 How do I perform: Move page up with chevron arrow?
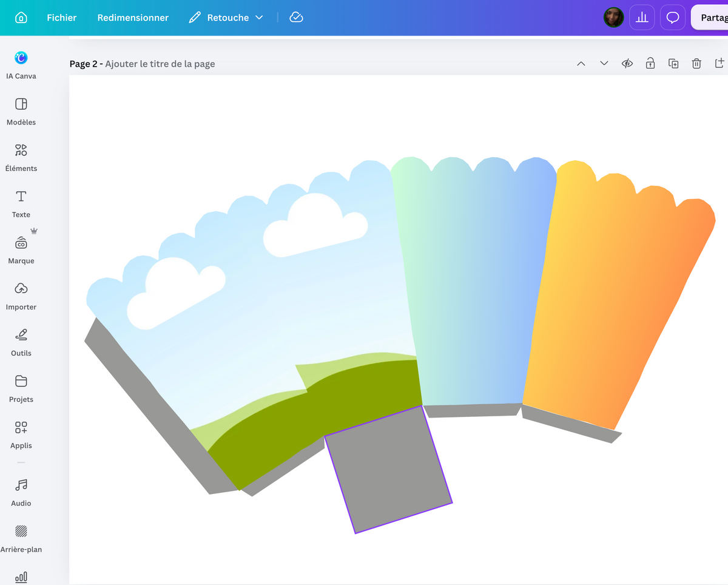click(x=581, y=64)
